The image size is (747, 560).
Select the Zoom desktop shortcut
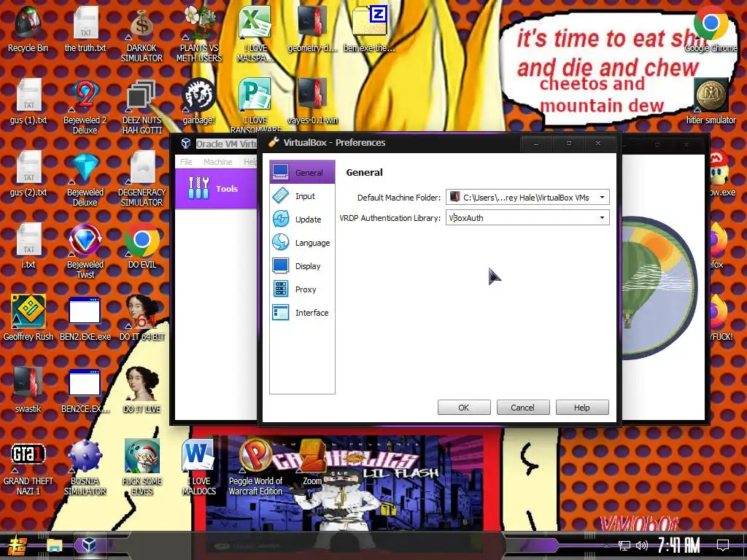click(x=312, y=463)
